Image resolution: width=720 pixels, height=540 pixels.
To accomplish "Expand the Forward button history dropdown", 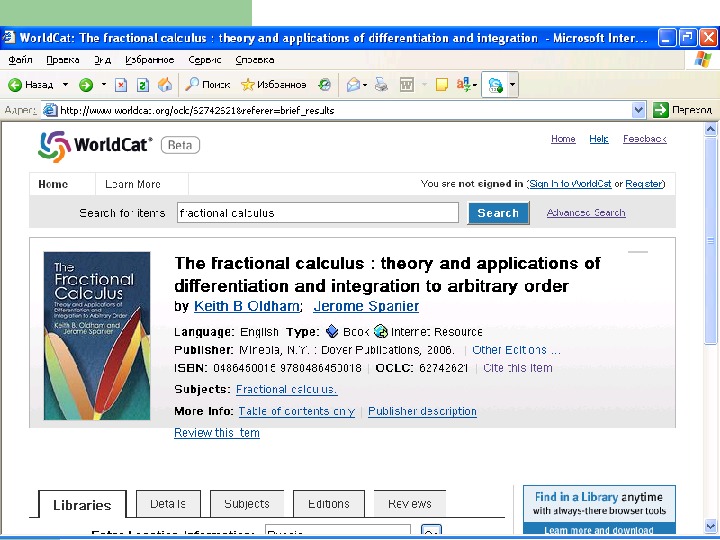I will coord(104,84).
